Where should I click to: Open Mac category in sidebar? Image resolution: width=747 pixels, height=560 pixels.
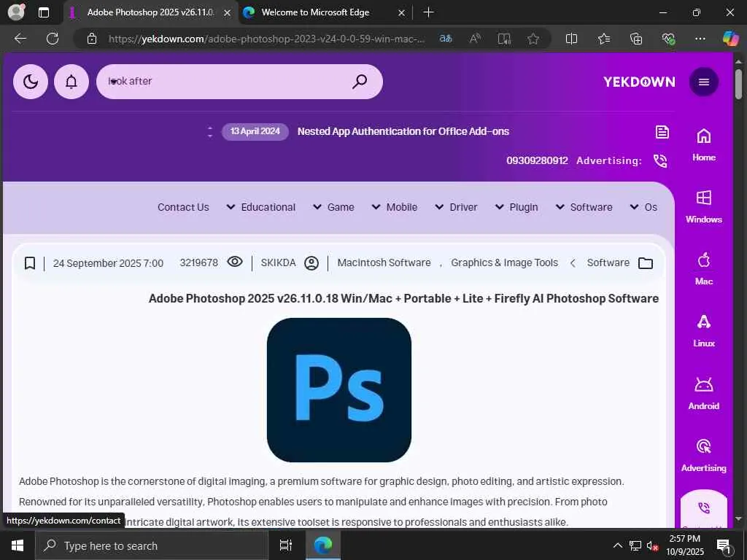[x=704, y=268]
